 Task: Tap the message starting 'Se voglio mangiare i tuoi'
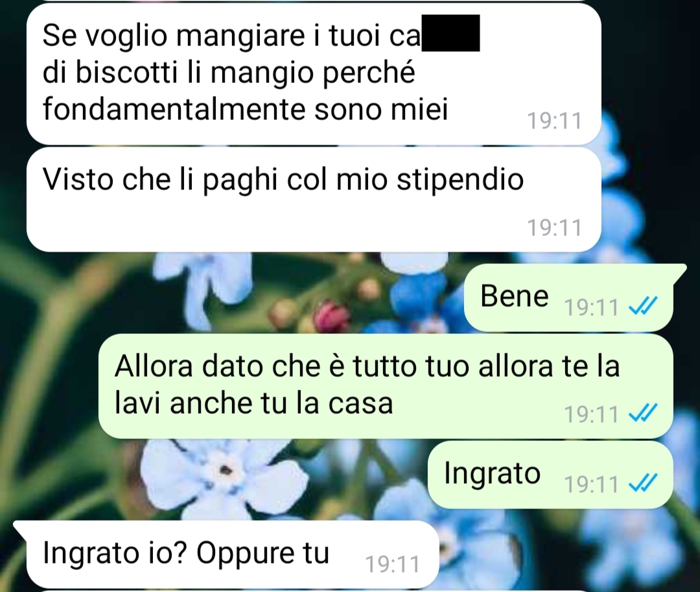point(314,74)
